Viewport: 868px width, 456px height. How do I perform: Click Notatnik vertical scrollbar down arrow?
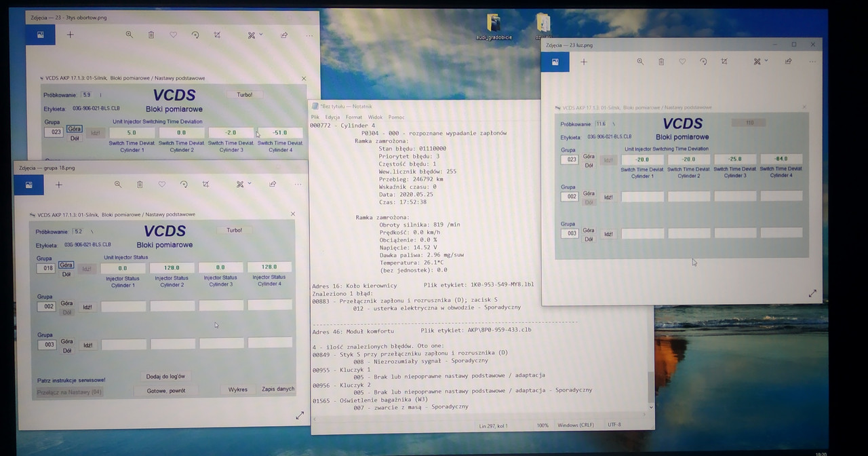tap(652, 407)
